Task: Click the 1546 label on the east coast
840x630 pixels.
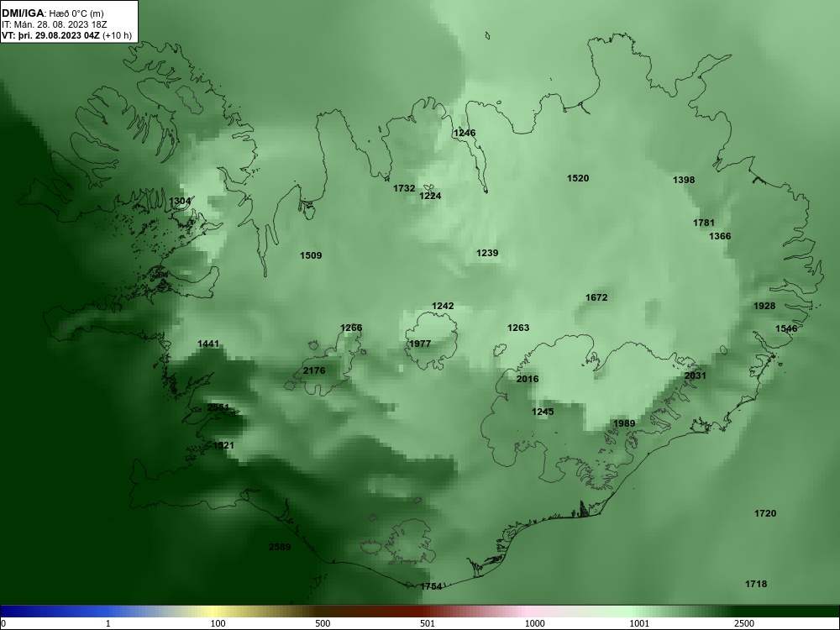Action: [x=786, y=328]
